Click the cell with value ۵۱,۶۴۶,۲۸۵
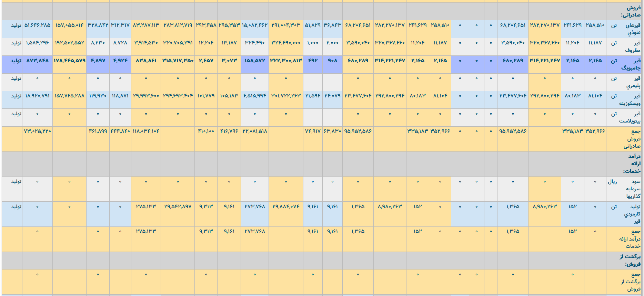644x296 pixels. point(37,25)
